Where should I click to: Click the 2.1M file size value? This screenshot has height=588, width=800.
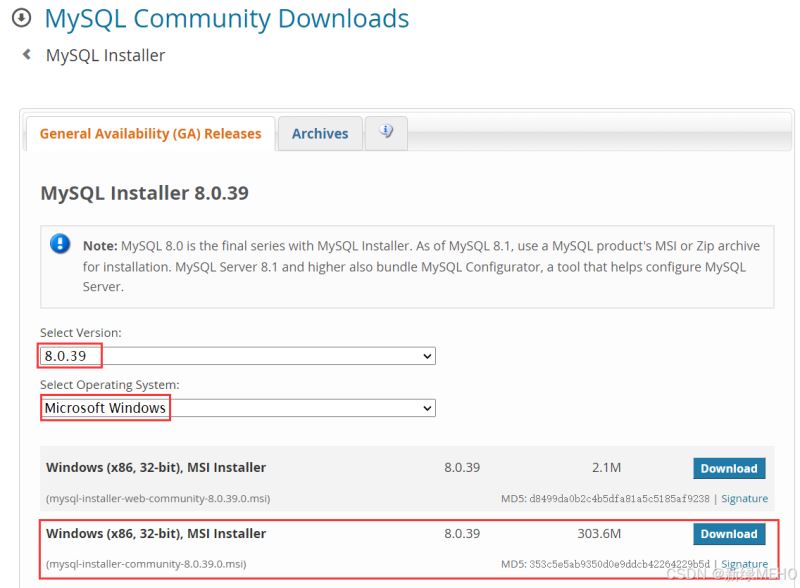607,468
